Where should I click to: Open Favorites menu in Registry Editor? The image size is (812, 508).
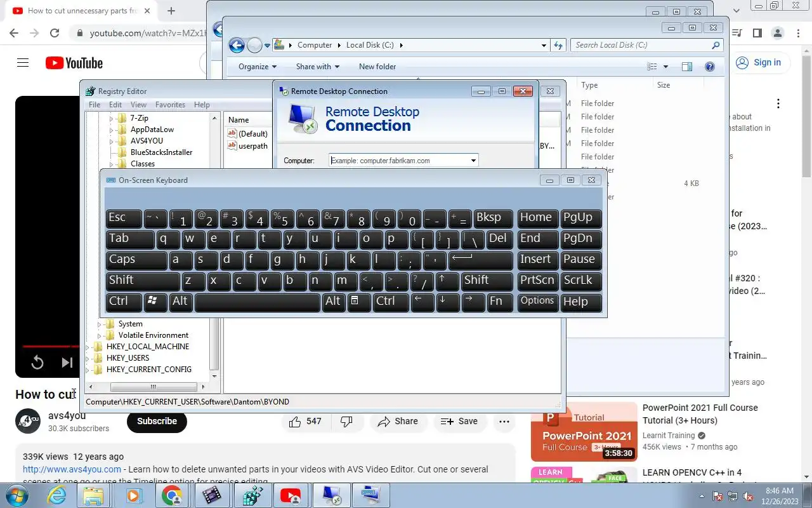[x=170, y=105]
